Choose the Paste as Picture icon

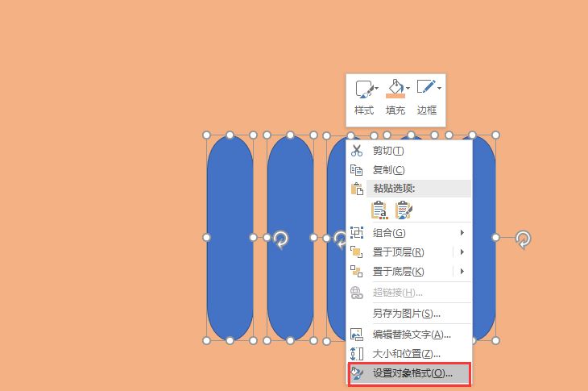tap(404, 210)
